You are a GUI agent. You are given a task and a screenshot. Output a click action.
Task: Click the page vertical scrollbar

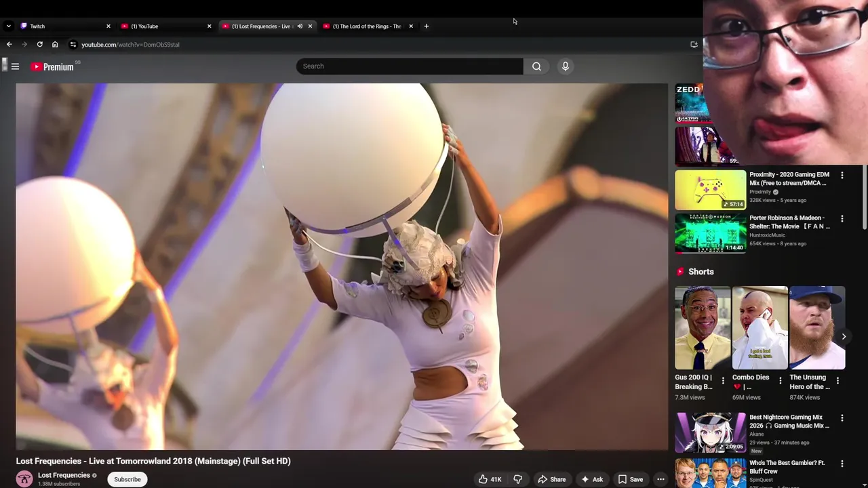tap(865, 197)
